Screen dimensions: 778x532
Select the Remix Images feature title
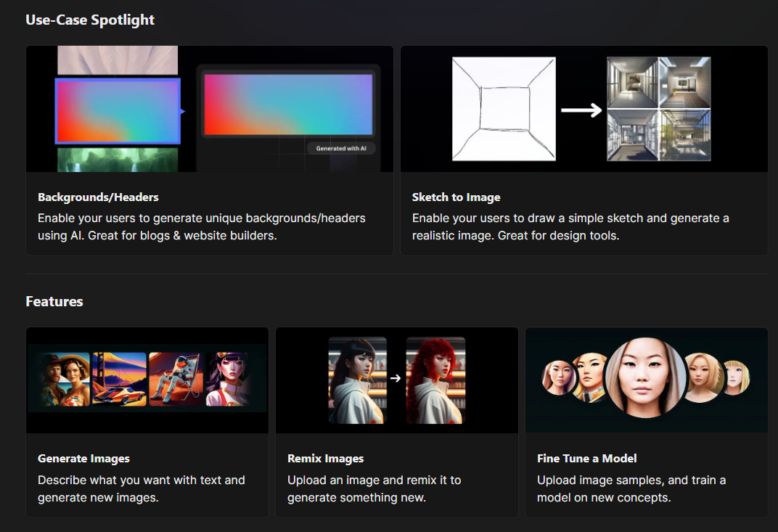click(325, 458)
